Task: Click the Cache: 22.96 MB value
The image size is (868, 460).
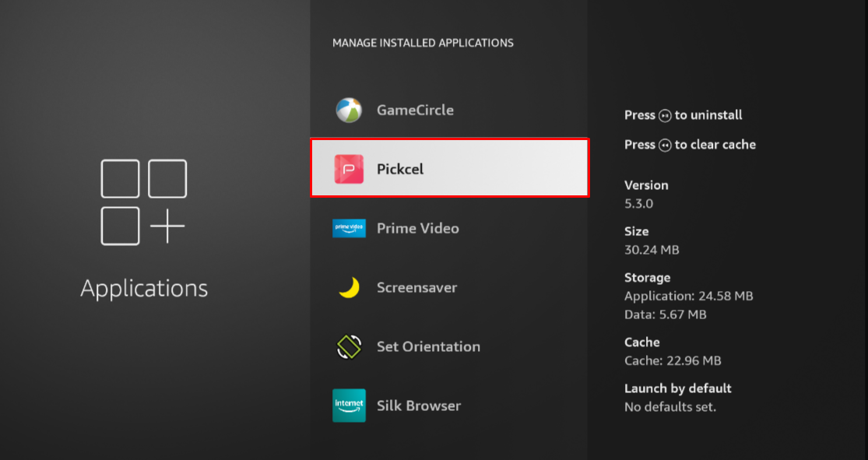Action: click(673, 361)
